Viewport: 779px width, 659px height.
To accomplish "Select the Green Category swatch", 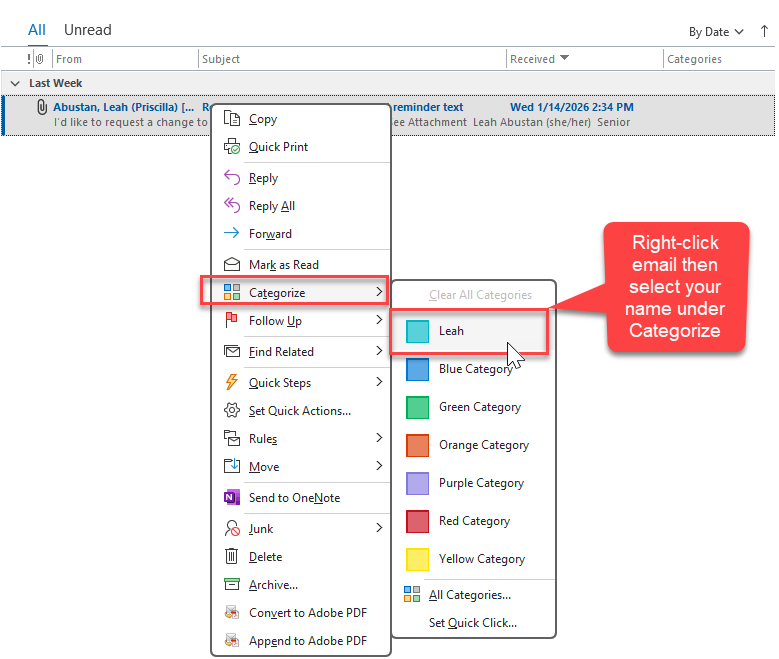I will click(417, 407).
